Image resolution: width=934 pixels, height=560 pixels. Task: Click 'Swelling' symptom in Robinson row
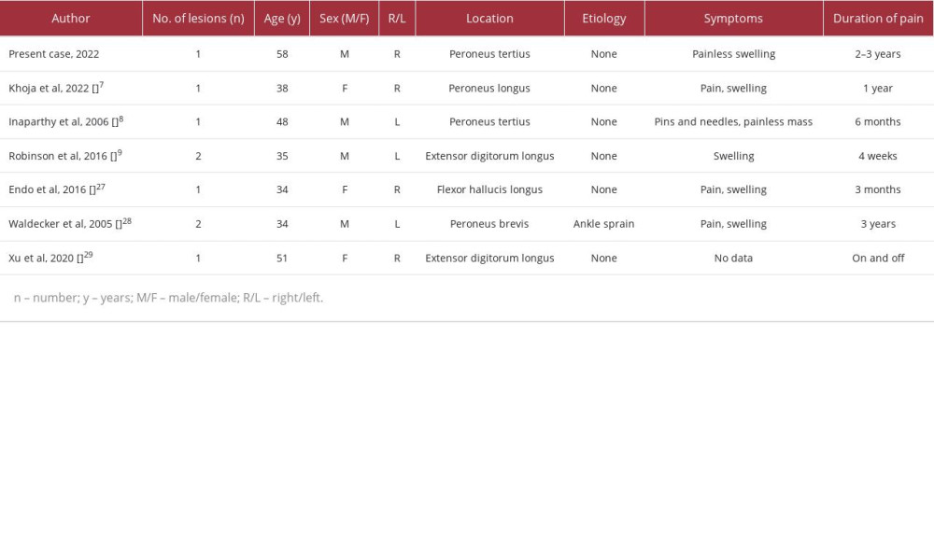pyautogui.click(x=733, y=156)
